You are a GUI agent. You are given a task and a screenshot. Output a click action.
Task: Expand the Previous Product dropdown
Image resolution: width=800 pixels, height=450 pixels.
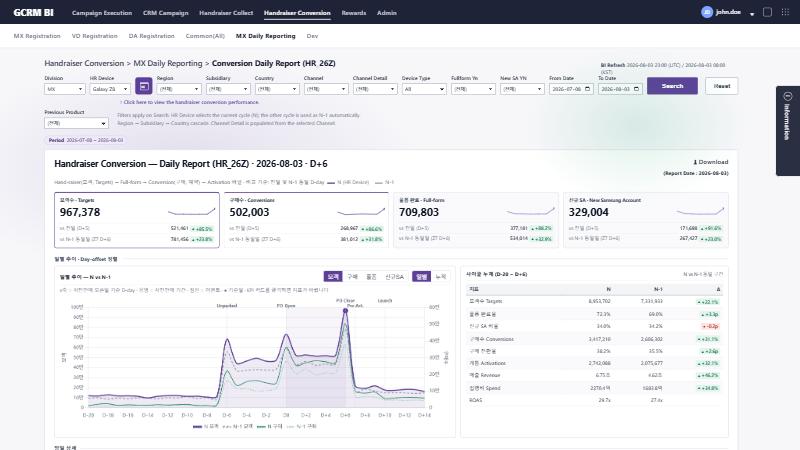[76, 123]
